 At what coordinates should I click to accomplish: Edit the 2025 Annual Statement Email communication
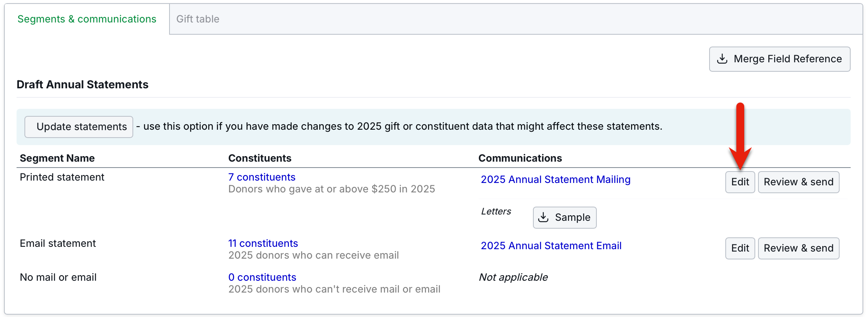pos(740,248)
